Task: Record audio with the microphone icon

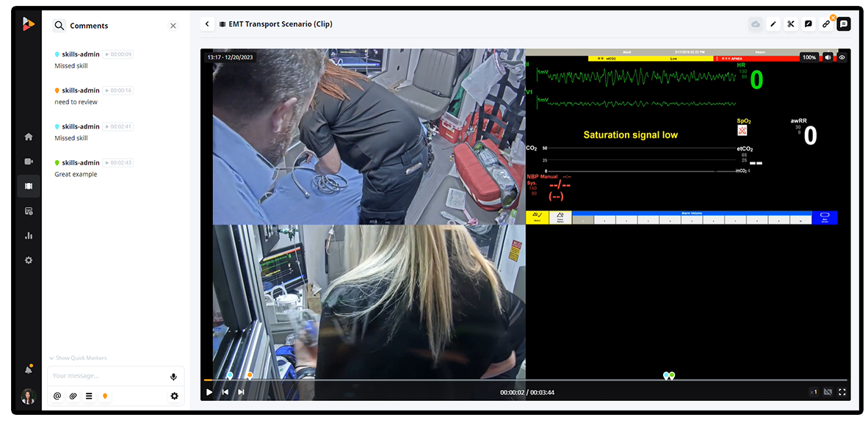Action: pos(173,376)
